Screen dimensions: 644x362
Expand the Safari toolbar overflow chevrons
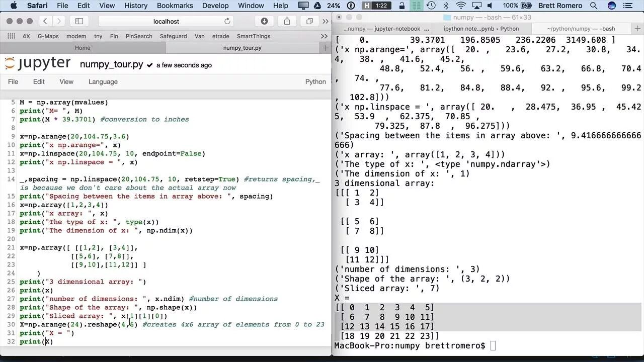(325, 21)
